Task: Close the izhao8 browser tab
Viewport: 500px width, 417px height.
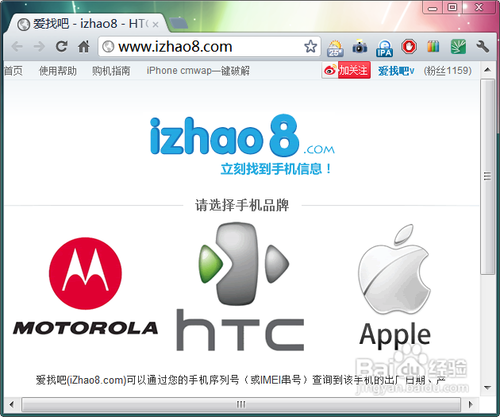Action: 155,24
